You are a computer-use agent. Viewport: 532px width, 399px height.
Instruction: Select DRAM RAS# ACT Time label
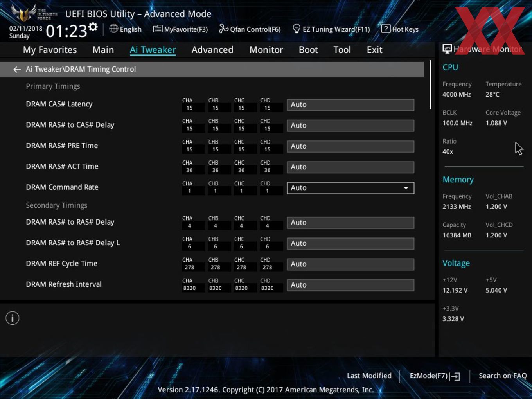click(x=62, y=166)
